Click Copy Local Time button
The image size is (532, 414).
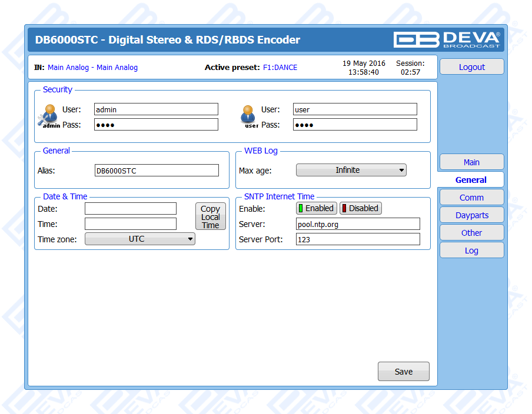pos(210,217)
